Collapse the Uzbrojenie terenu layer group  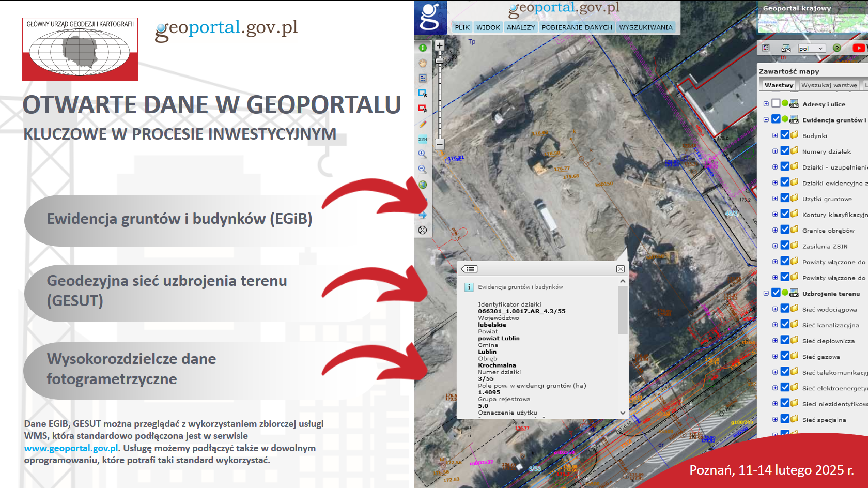point(766,293)
